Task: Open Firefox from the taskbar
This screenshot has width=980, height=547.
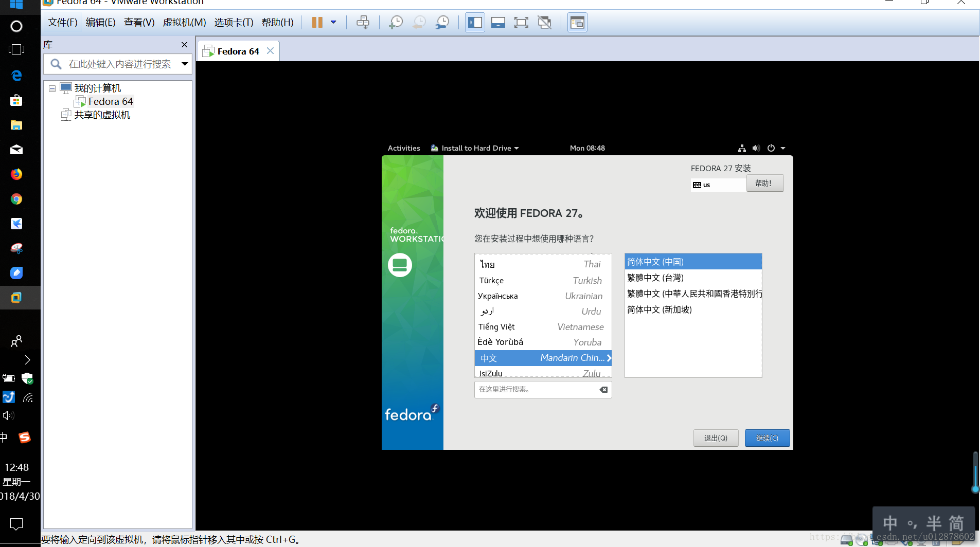Action: 16,174
